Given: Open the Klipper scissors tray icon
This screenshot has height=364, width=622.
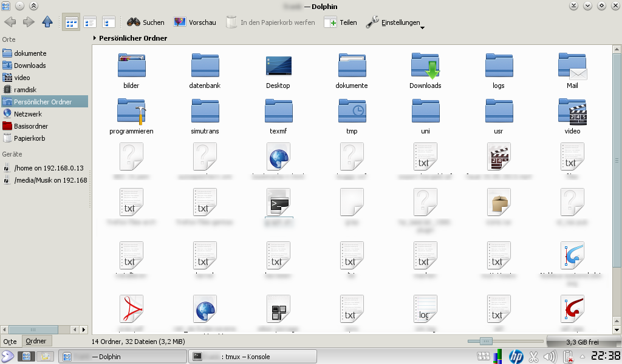Looking at the screenshot, I should point(533,357).
